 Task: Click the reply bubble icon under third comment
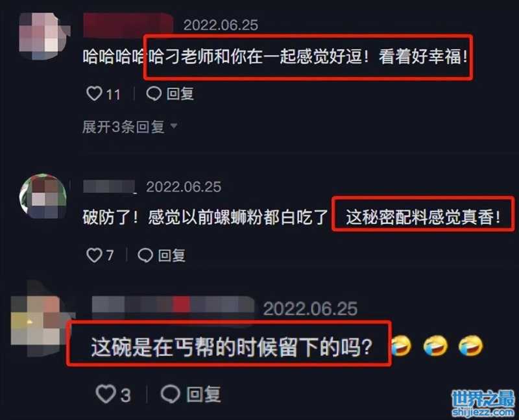171,394
